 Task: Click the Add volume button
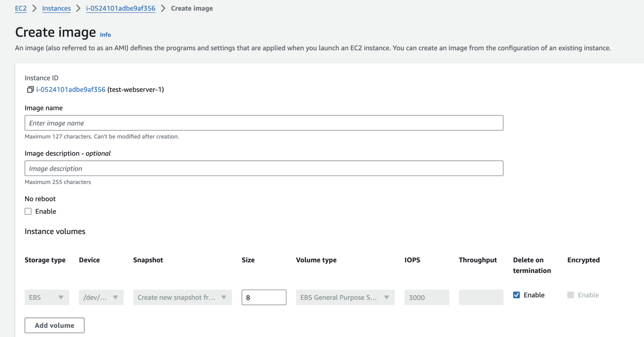point(54,325)
